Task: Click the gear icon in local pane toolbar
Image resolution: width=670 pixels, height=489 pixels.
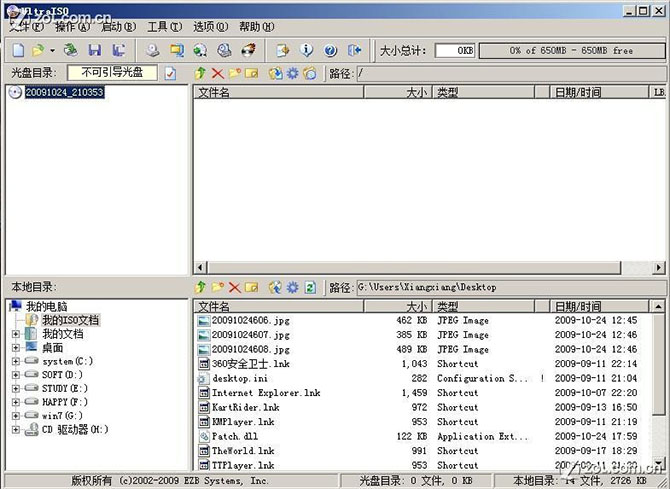Action: point(293,288)
